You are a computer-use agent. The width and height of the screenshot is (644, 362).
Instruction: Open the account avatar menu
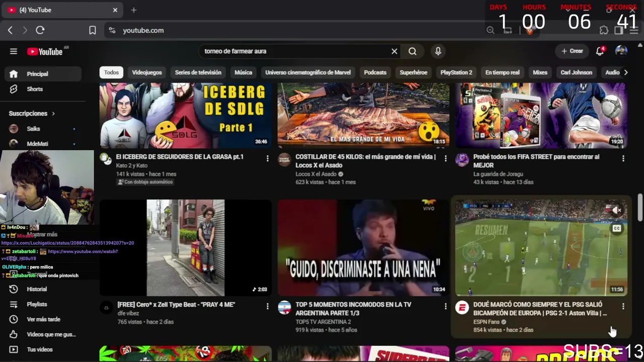[621, 51]
